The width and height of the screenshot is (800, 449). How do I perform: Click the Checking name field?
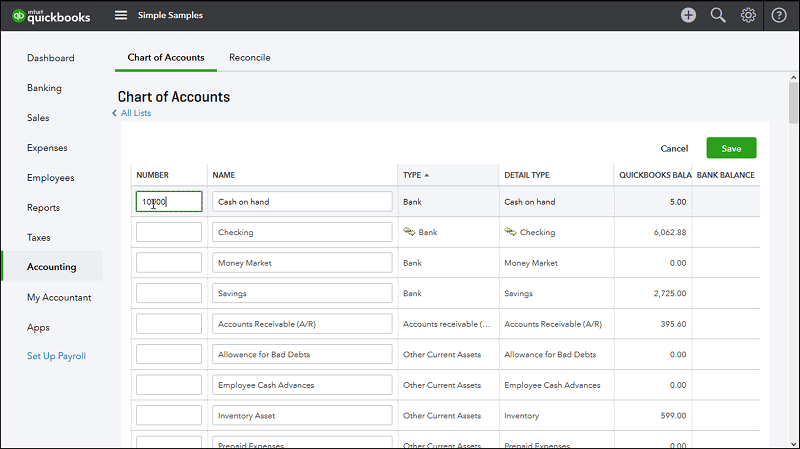pos(302,232)
